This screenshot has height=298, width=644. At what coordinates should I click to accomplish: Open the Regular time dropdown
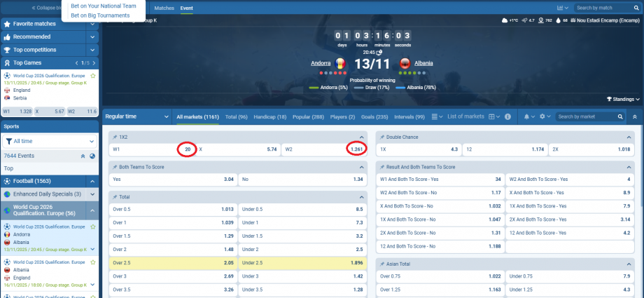click(136, 117)
